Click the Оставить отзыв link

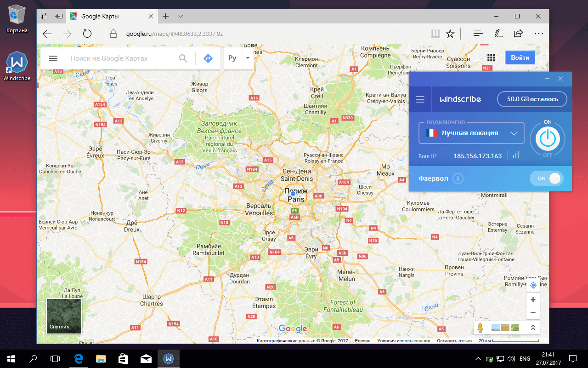454,341
